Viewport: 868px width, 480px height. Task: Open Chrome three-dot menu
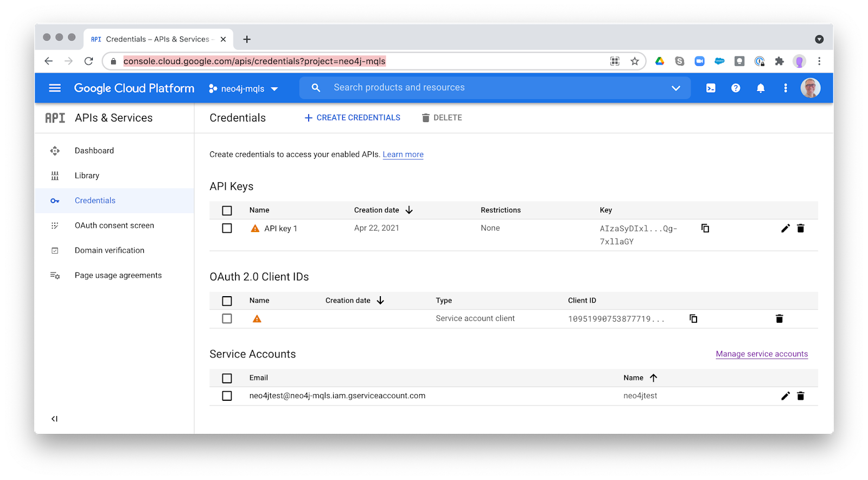[819, 61]
